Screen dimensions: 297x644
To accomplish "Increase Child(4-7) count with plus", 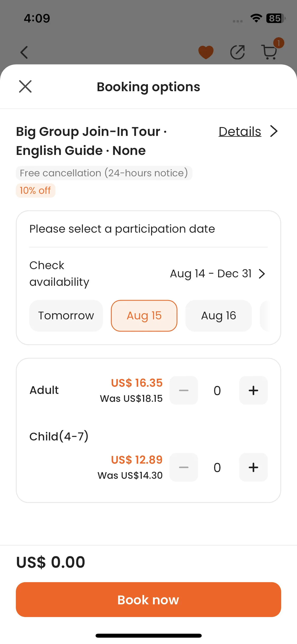I will click(253, 467).
